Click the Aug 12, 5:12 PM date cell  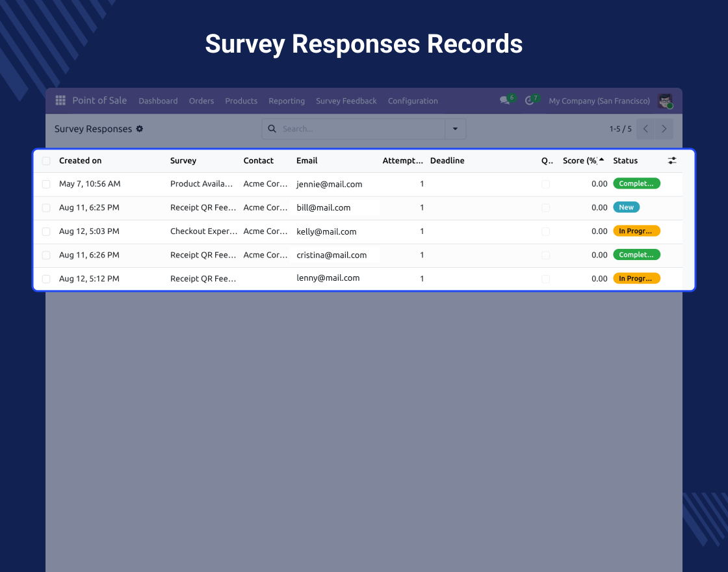coord(89,279)
